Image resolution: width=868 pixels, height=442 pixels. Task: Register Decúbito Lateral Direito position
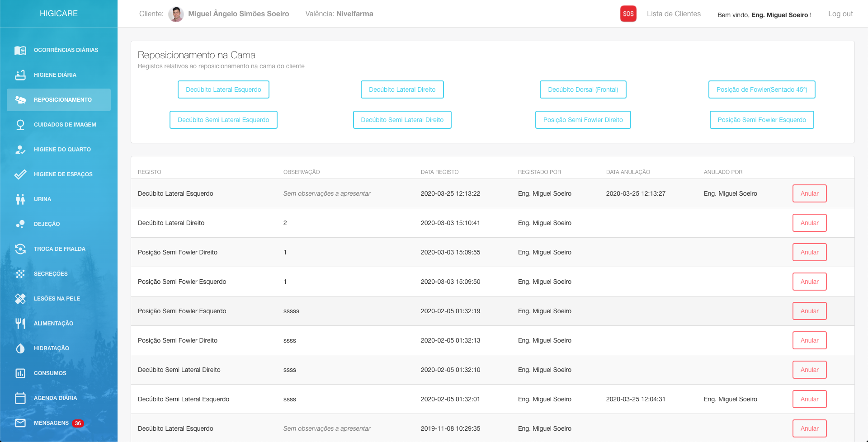point(402,89)
